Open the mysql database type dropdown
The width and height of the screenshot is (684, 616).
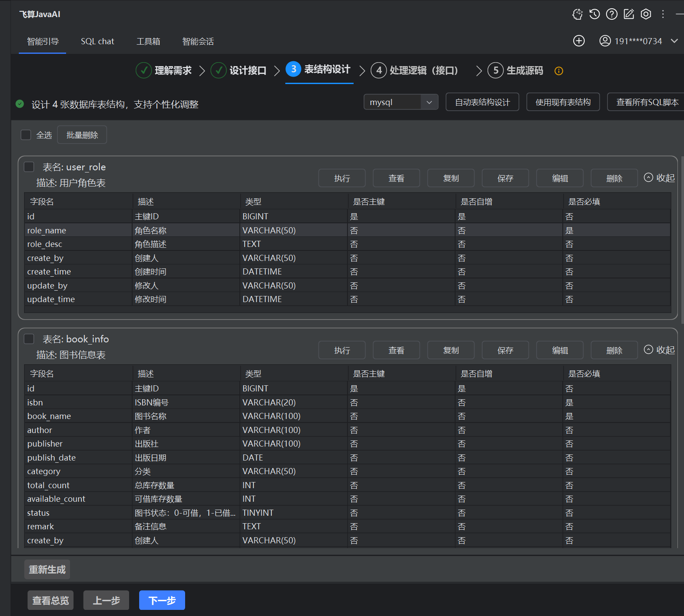click(400, 102)
